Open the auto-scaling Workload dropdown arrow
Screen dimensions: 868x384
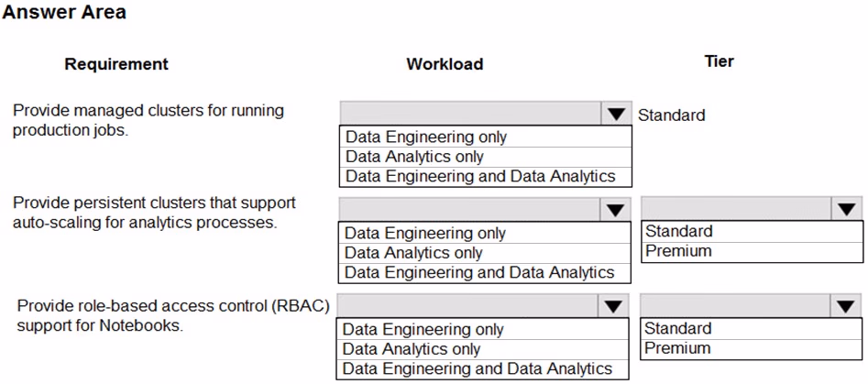pos(615,209)
